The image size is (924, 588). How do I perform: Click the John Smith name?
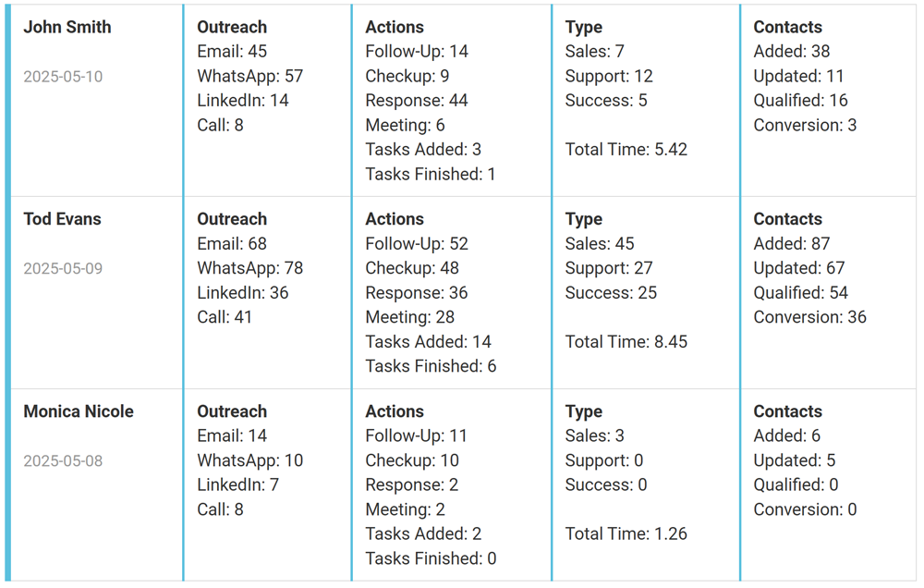pyautogui.click(x=67, y=28)
